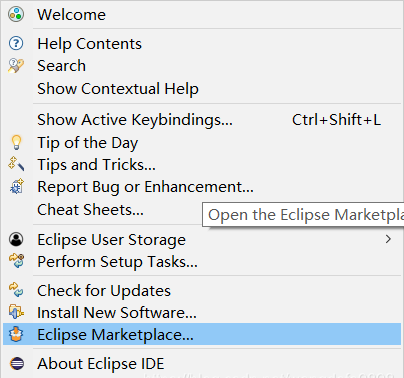Click the Help Contents question mark icon
Screen dimensions: 404x378
point(16,44)
